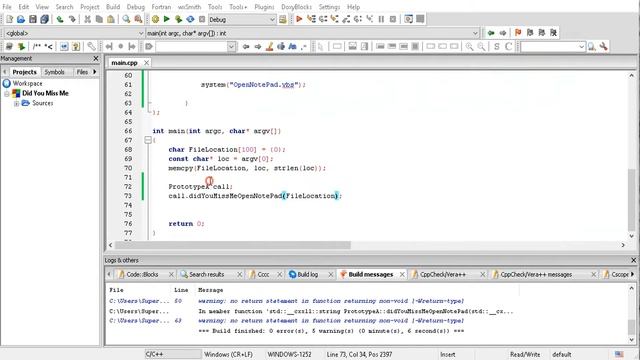Open the <global> scope dropdown
640x360 pixels.
pyautogui.click(x=141, y=33)
